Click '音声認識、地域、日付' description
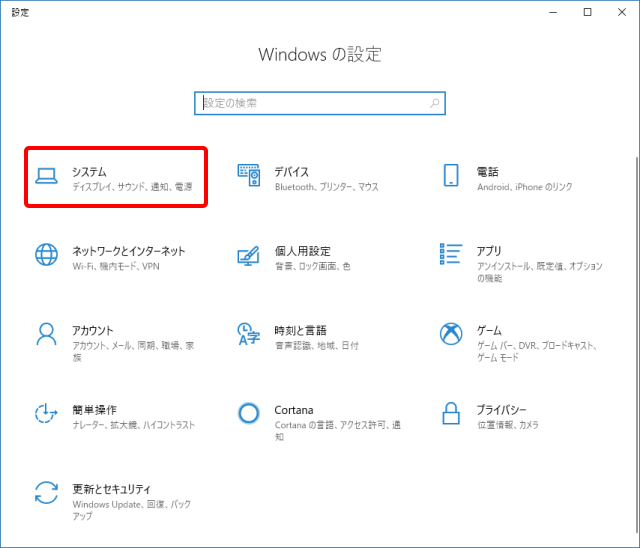The width and height of the screenshot is (640, 548). (316, 346)
